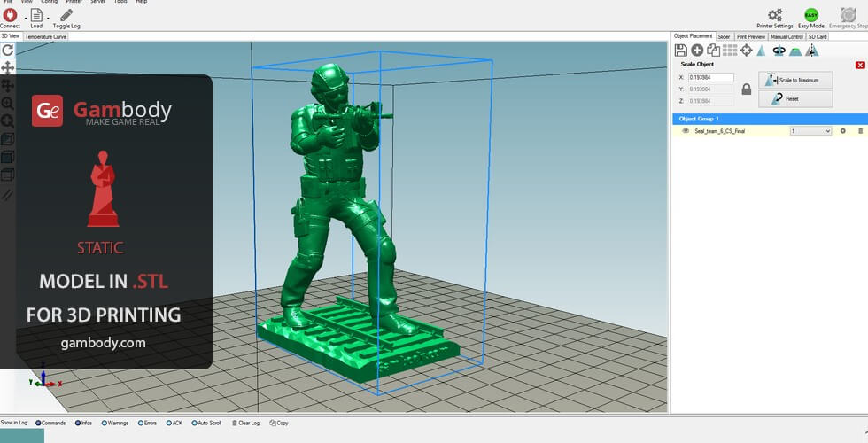
Task: Click the Connect printer icon
Action: tap(10, 15)
